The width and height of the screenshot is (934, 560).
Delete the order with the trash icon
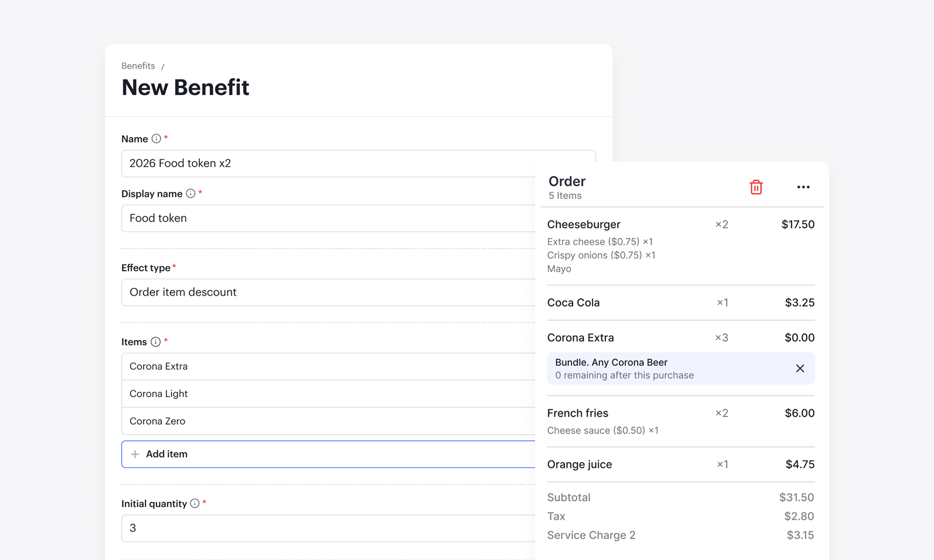point(756,187)
